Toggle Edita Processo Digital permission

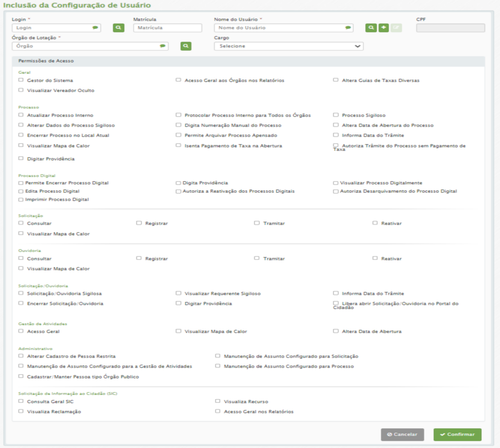(x=21, y=192)
